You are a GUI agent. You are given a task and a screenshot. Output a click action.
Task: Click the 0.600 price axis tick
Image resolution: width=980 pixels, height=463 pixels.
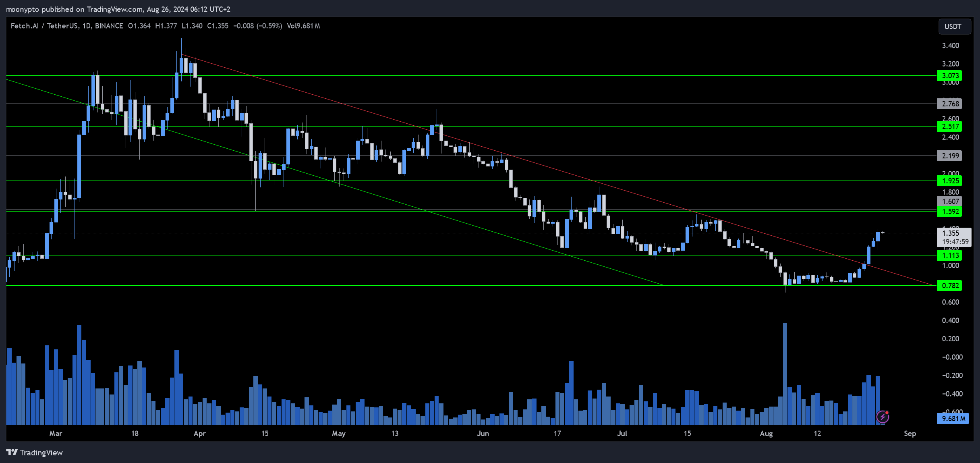(950, 302)
